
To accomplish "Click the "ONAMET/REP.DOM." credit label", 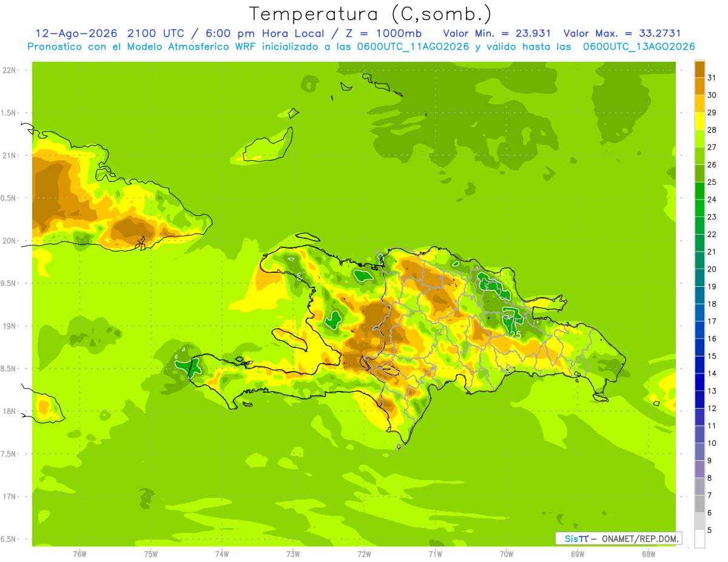I will coord(639,538).
